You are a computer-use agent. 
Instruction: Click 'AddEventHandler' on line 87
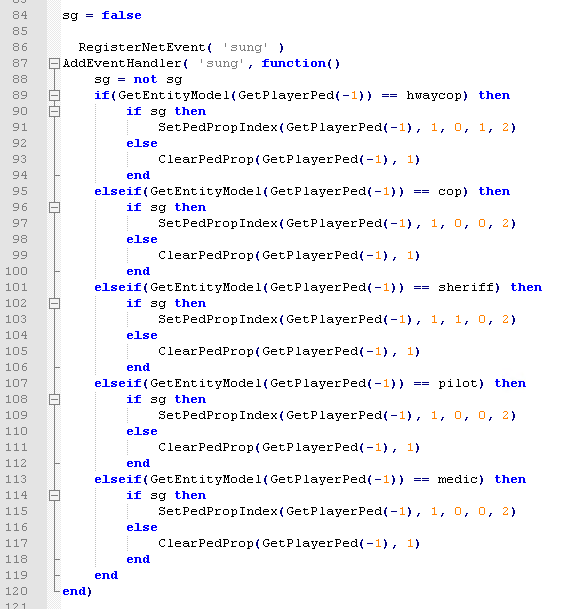[x=122, y=63]
